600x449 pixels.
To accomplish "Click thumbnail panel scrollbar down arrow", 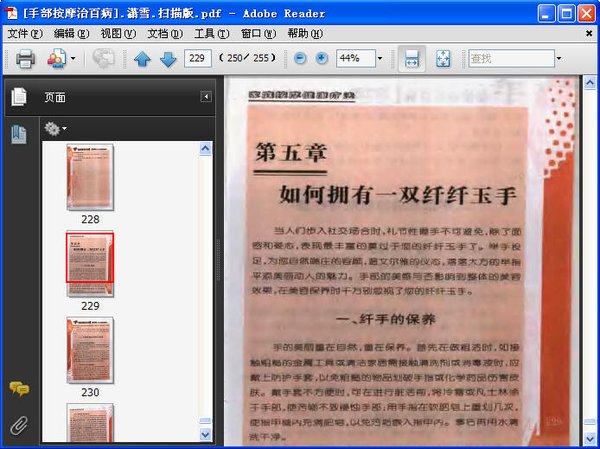I will (x=206, y=435).
